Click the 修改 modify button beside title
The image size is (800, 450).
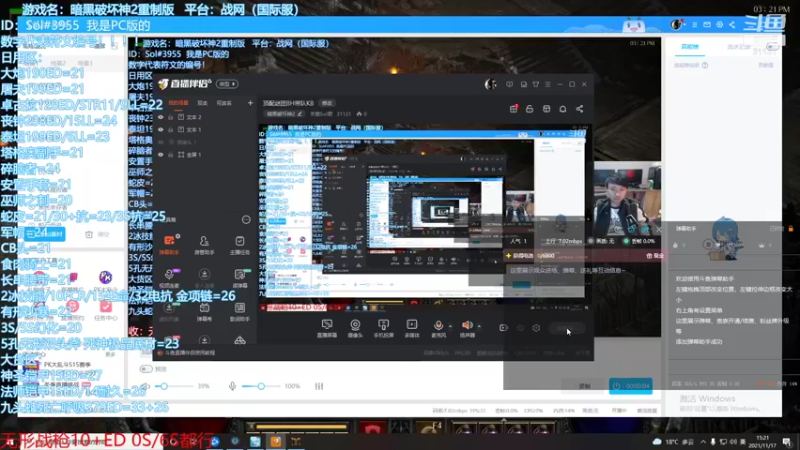pos(327,103)
